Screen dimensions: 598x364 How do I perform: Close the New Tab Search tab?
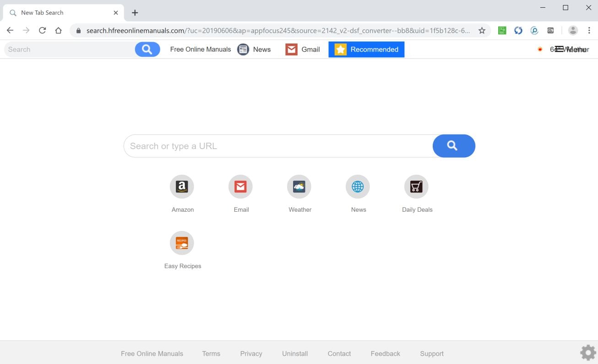pos(116,13)
